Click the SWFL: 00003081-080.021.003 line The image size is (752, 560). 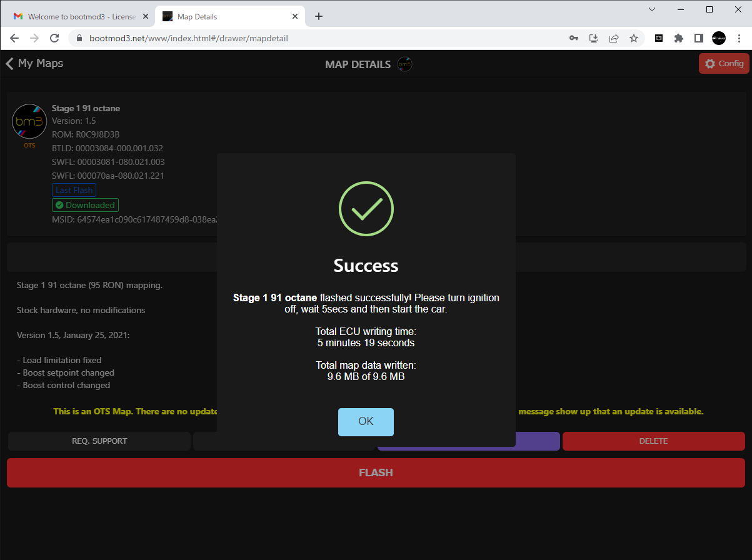click(108, 162)
